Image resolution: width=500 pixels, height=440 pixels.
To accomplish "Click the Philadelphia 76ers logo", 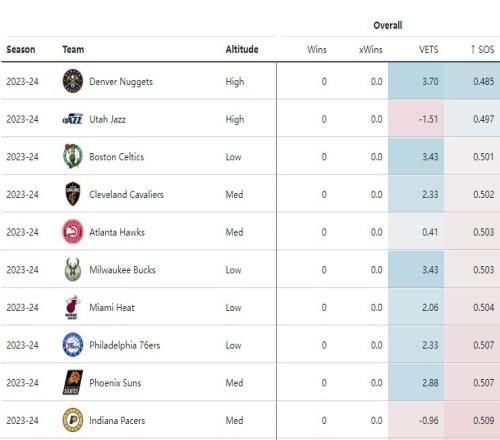I will tap(73, 345).
